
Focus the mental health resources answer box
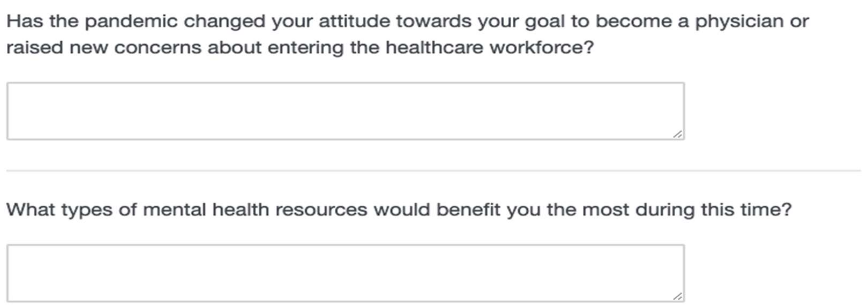point(345,273)
